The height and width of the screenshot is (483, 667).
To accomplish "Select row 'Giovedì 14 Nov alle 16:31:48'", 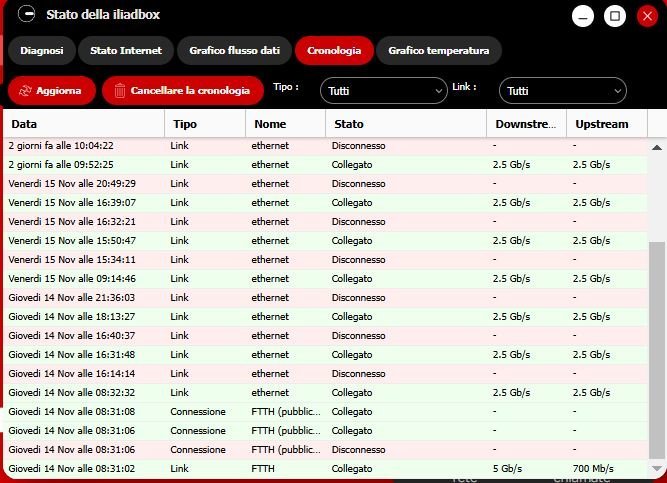I will click(325, 354).
